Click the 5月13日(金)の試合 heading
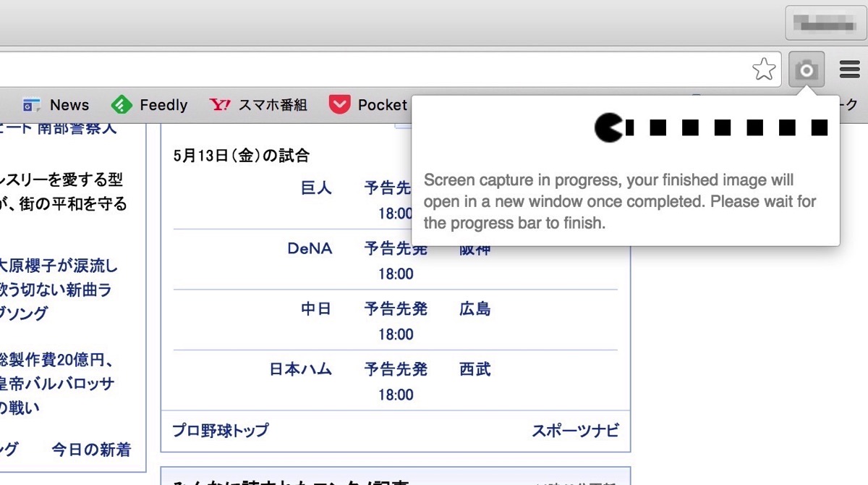This screenshot has height=485, width=868. click(x=242, y=155)
